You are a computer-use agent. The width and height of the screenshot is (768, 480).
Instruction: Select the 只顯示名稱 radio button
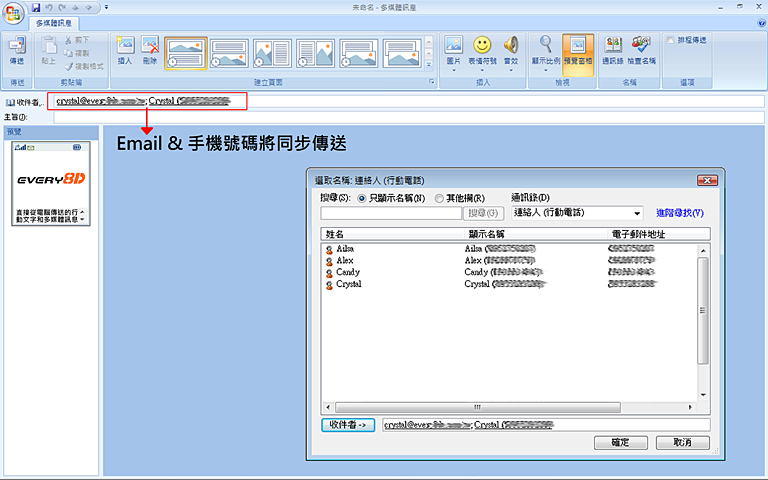click(362, 198)
